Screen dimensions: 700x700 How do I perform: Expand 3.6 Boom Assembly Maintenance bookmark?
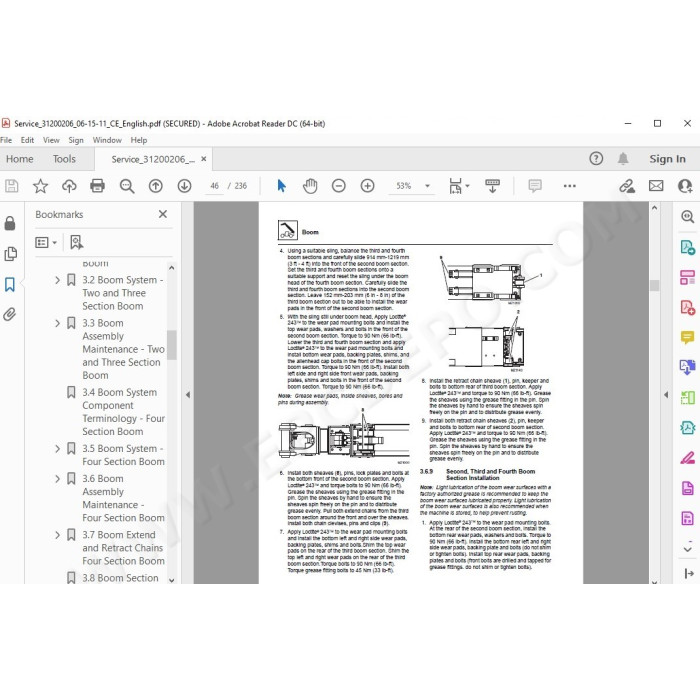(58, 479)
